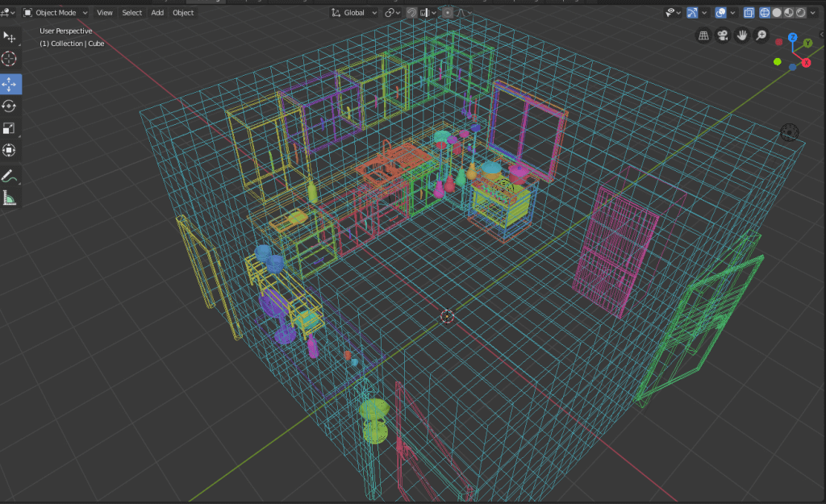This screenshot has height=504, width=826.
Task: Expand the viewport shading options dropdown arrow
Action: [814, 13]
